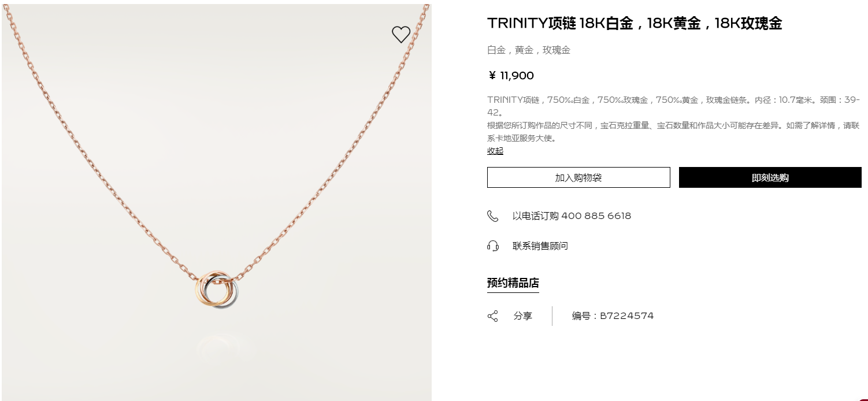868x401 pixels.
Task: Click the black 即刻选购 button
Action: pyautogui.click(x=770, y=177)
